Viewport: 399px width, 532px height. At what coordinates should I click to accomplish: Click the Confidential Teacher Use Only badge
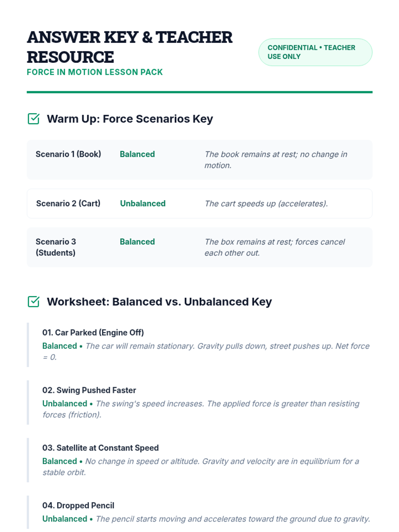[x=315, y=52]
